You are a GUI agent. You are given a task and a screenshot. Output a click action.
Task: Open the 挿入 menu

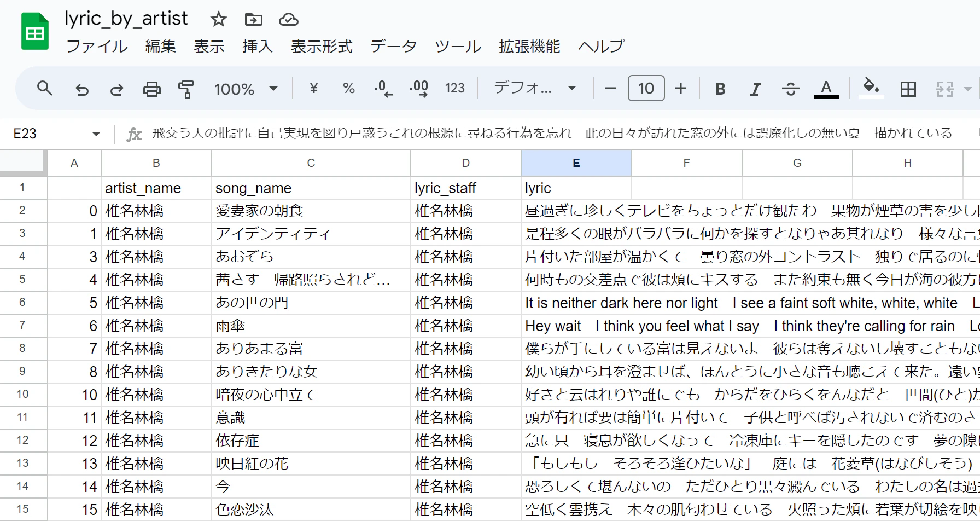pos(258,47)
